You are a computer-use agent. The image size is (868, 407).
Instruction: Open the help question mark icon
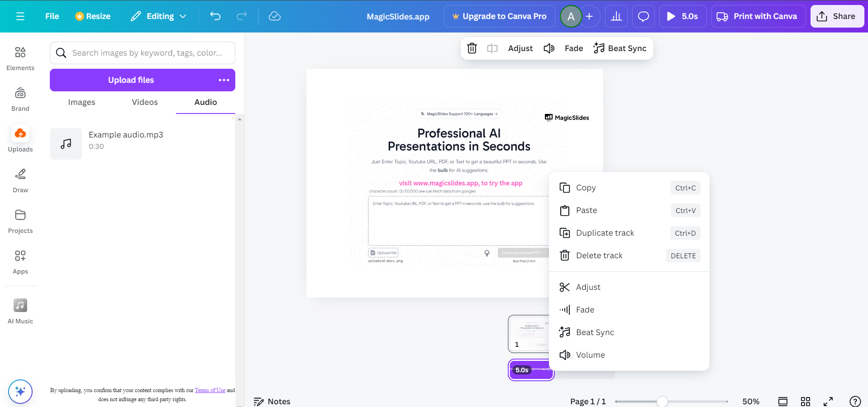click(x=855, y=402)
